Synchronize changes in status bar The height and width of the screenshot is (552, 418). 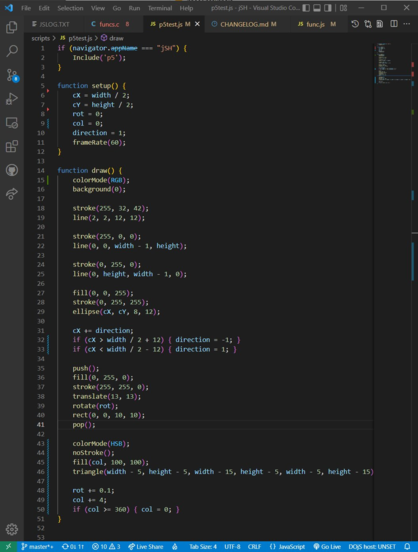(73, 547)
